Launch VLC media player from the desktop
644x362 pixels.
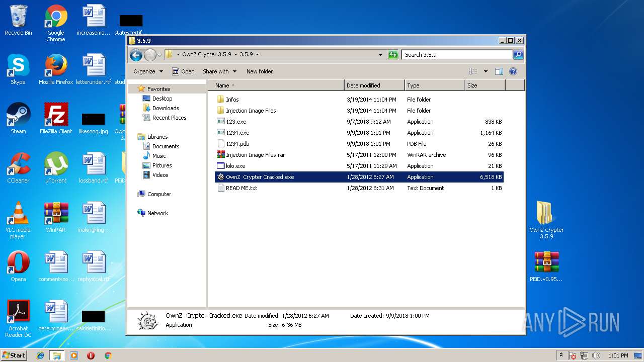tap(18, 221)
